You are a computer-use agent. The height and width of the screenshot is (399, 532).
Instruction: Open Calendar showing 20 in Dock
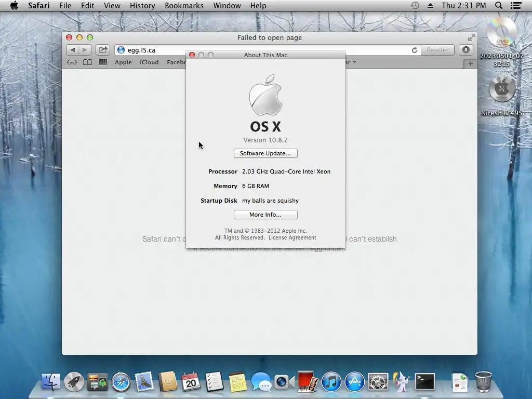pyautogui.click(x=191, y=381)
